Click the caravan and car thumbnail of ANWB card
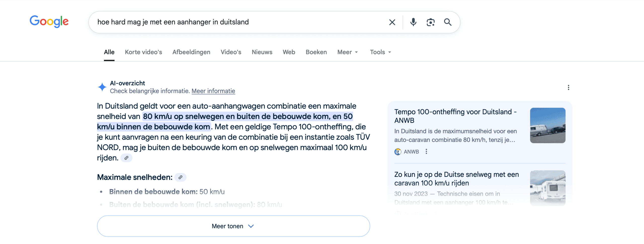Image resolution: width=644 pixels, height=244 pixels. (x=548, y=125)
